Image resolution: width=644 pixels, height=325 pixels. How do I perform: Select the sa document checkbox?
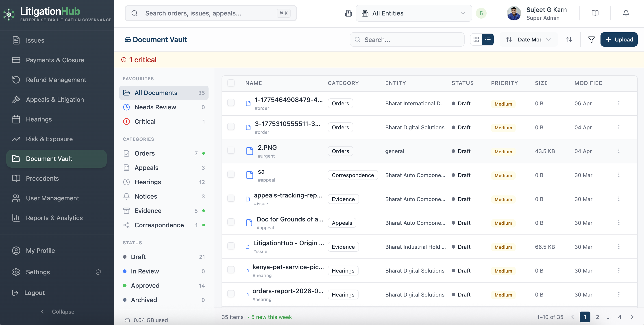[231, 174]
